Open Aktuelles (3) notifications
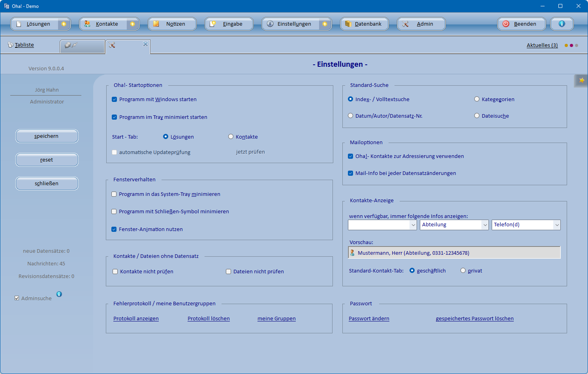Viewport: 588px width, 374px height. click(x=542, y=45)
